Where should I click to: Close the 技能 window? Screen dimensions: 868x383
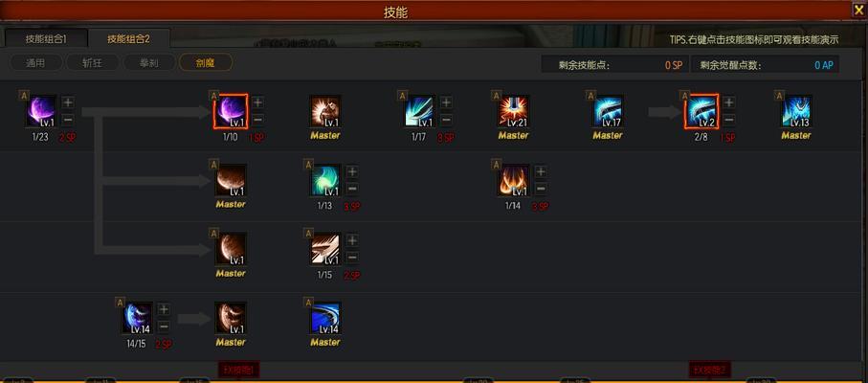[x=859, y=10]
